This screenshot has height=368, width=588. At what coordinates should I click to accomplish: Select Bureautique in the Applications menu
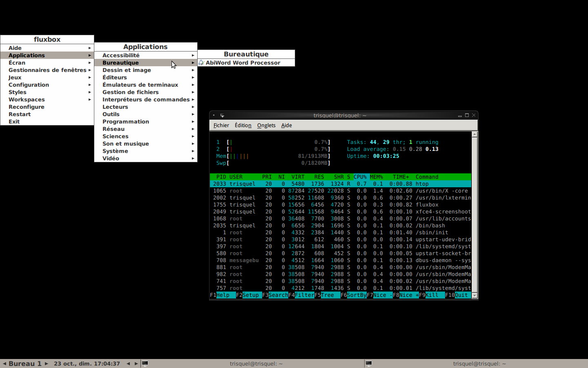146,63
